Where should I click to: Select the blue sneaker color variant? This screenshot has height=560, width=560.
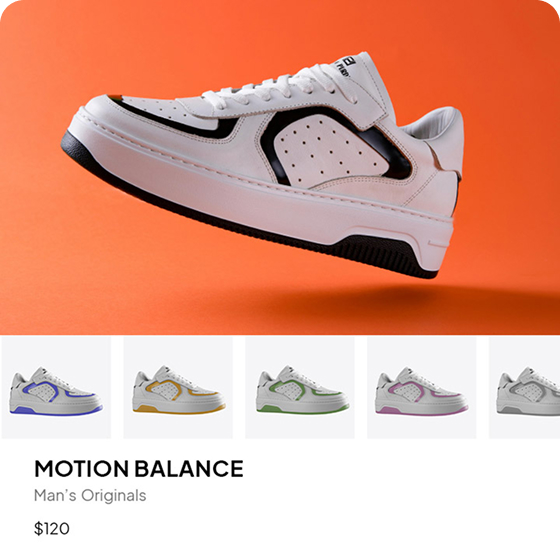[x=56, y=387]
